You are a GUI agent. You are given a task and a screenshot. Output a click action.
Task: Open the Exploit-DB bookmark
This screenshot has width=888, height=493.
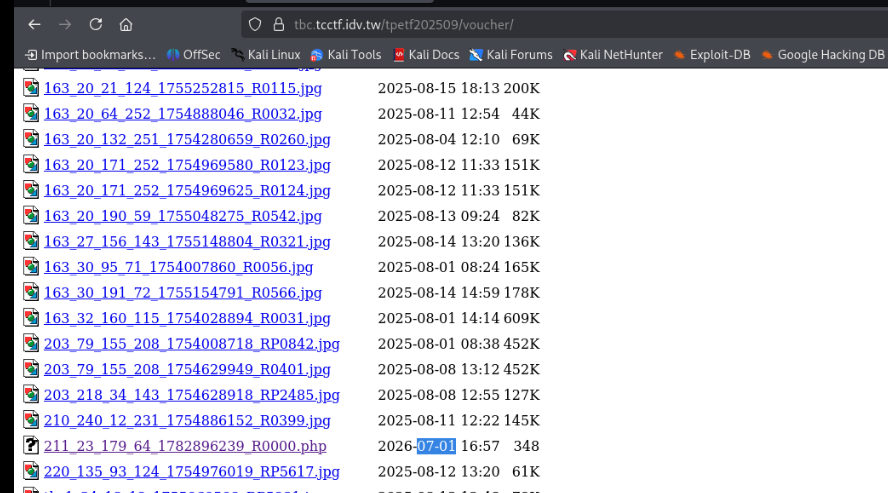(712, 55)
